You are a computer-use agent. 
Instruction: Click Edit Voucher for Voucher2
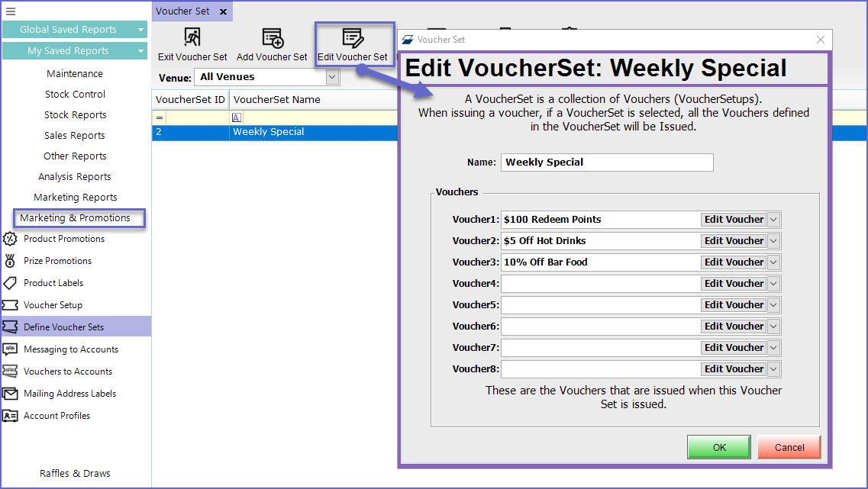tap(734, 241)
